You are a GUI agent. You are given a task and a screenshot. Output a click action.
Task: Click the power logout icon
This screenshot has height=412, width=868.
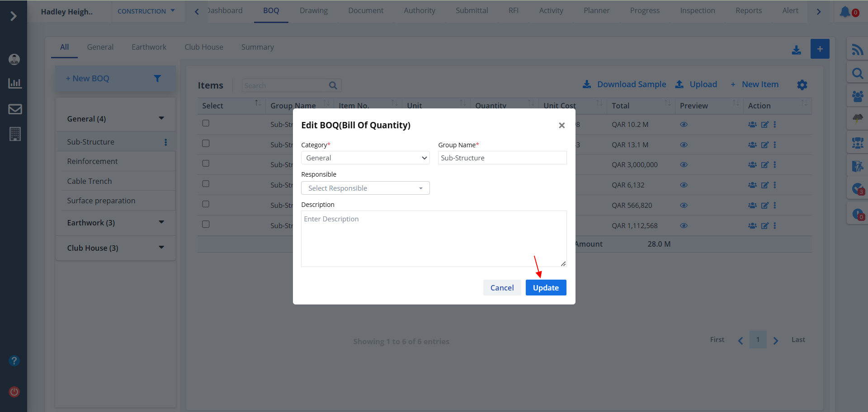14,392
